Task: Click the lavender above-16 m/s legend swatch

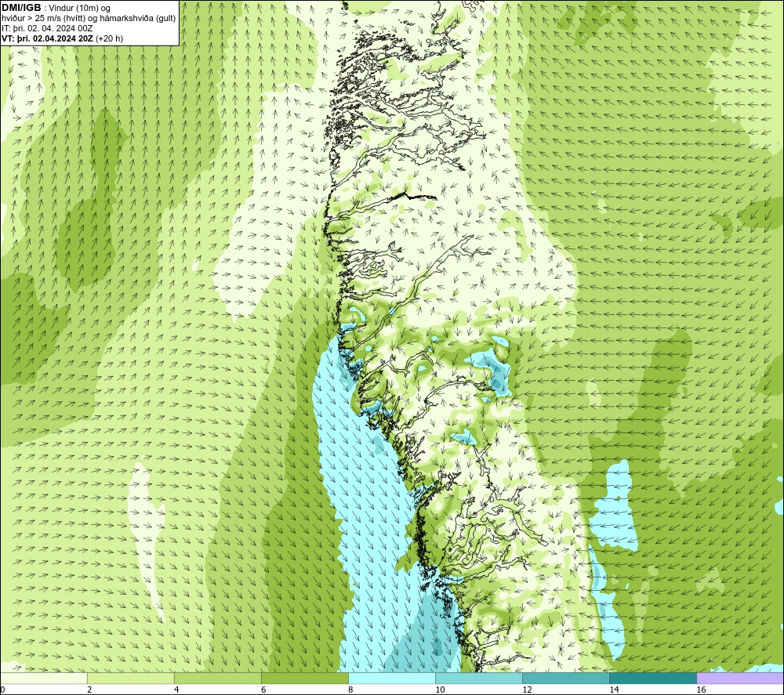Action: [740, 678]
